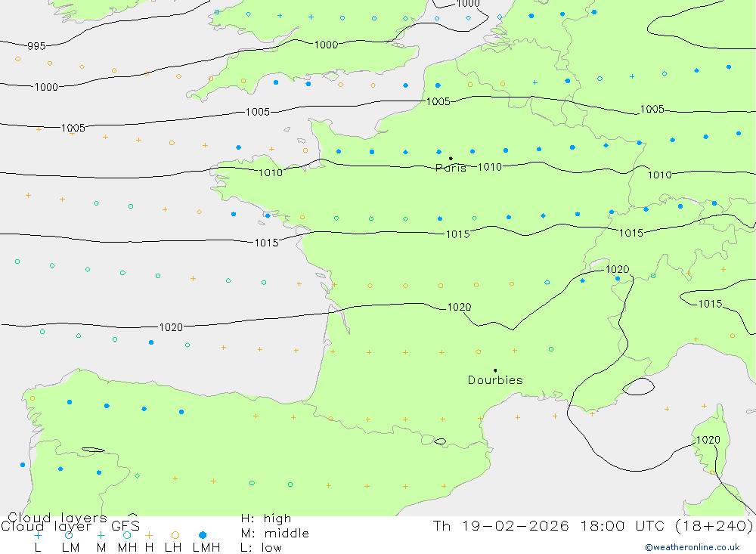Click the 1020 isobar label in central France
This screenshot has height=554, width=756.
[459, 307]
